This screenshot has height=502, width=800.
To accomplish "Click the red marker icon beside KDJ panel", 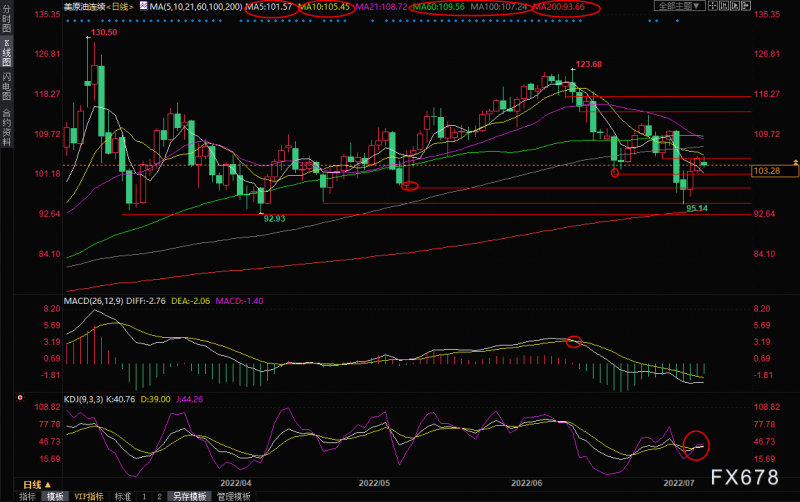I will [20, 397].
